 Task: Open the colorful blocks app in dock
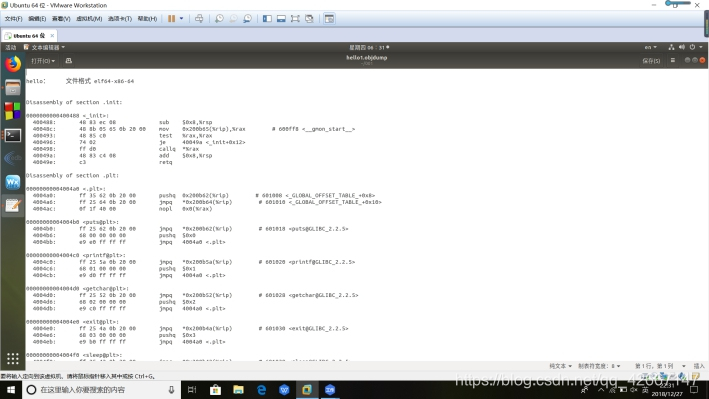(x=13, y=111)
